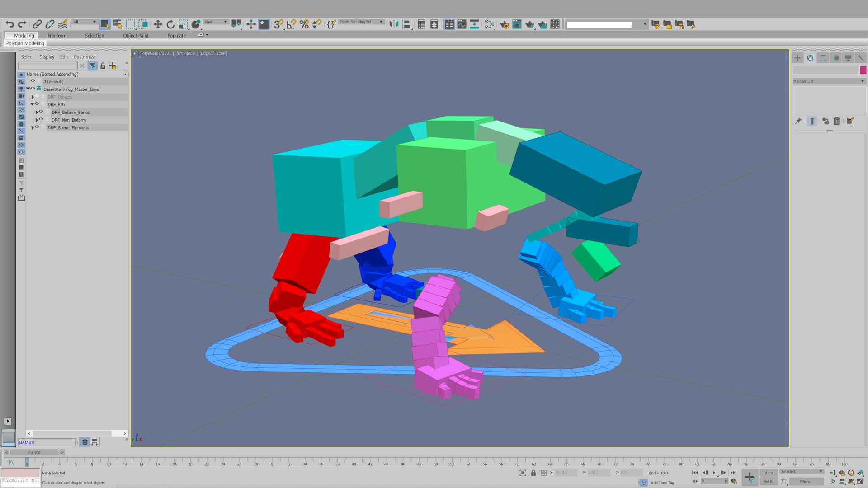Collapse the DesertRainFrog_Master_Layer node

pyautogui.click(x=28, y=89)
